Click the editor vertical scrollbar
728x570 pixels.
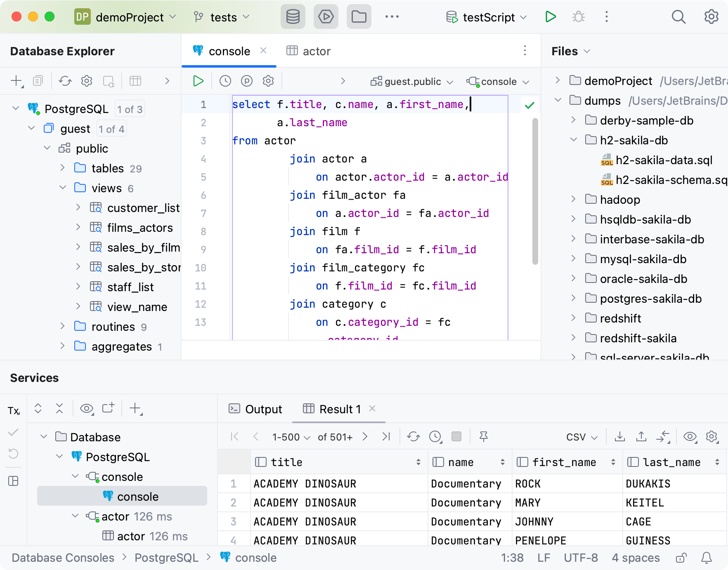coord(535,191)
